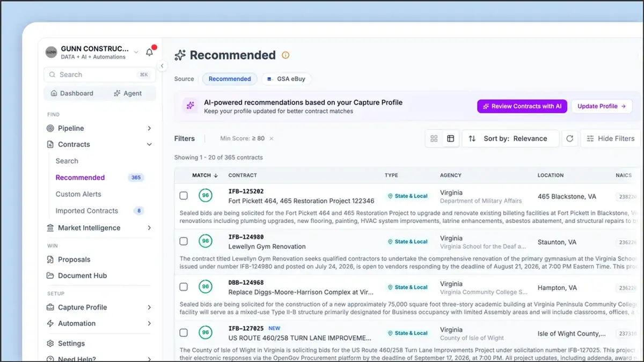Open Dashboard tab in sidebar
Viewport: 644px width, 362px height.
point(72,93)
